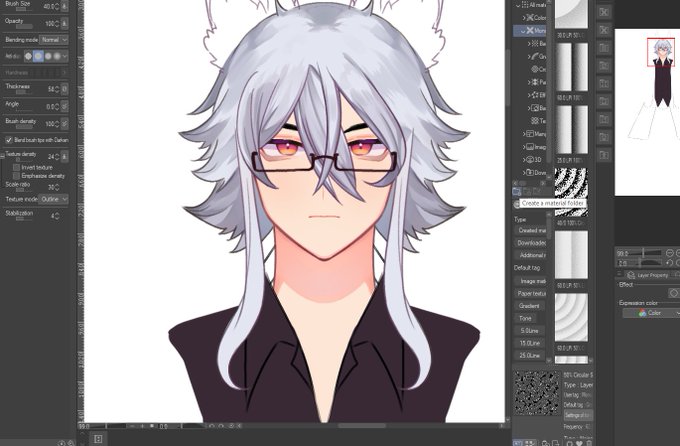Filter by the Paper texture tag
The height and width of the screenshot is (446, 680).
click(x=531, y=294)
